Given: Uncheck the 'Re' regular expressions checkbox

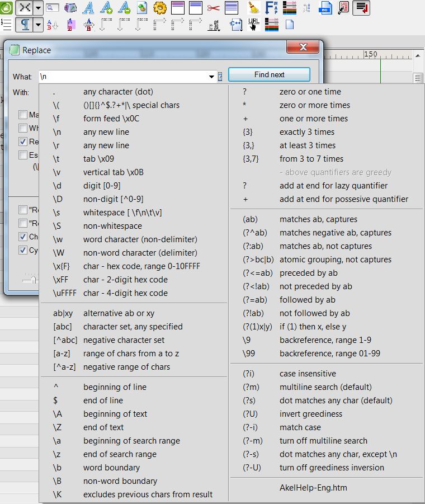Looking at the screenshot, I should pyautogui.click(x=23, y=142).
